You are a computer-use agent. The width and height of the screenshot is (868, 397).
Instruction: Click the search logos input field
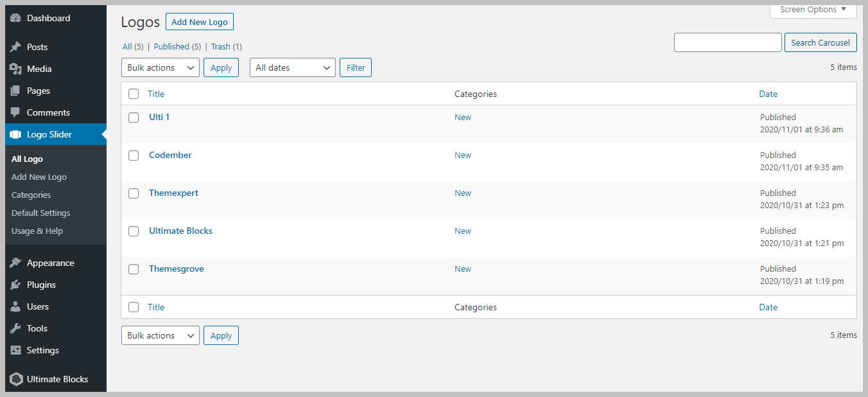[x=728, y=42]
